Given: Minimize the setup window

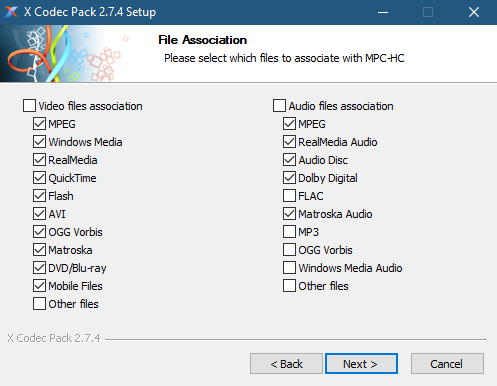Looking at the screenshot, I should [383, 12].
